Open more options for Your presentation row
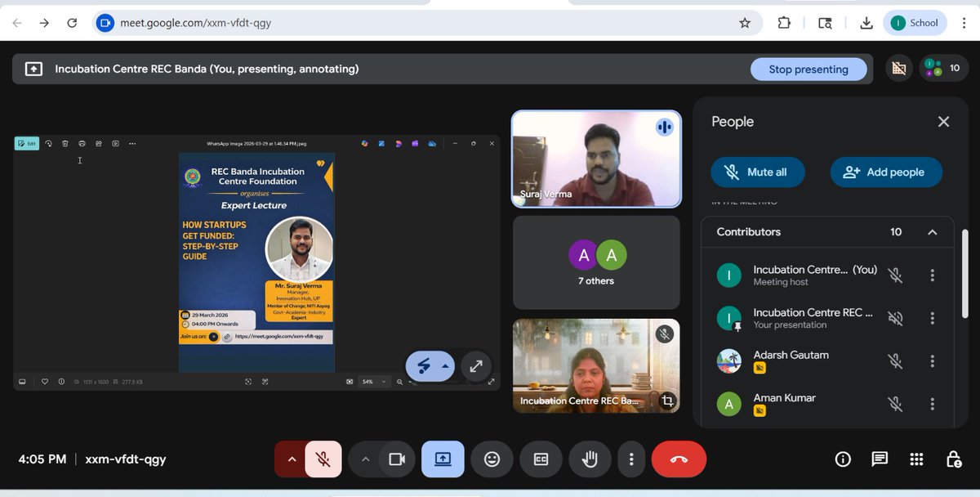980x497 pixels. 932,318
